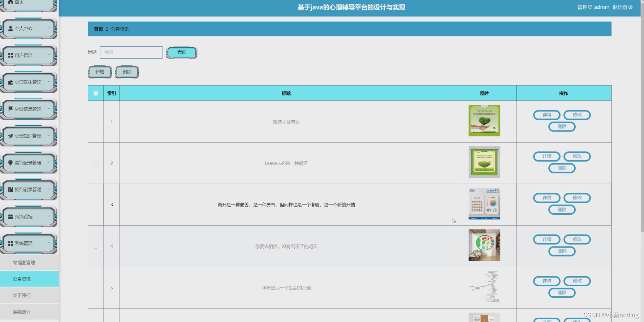Click the briefcase icon beside 交流论坛
This screenshot has width=644, height=322.
[10, 216]
